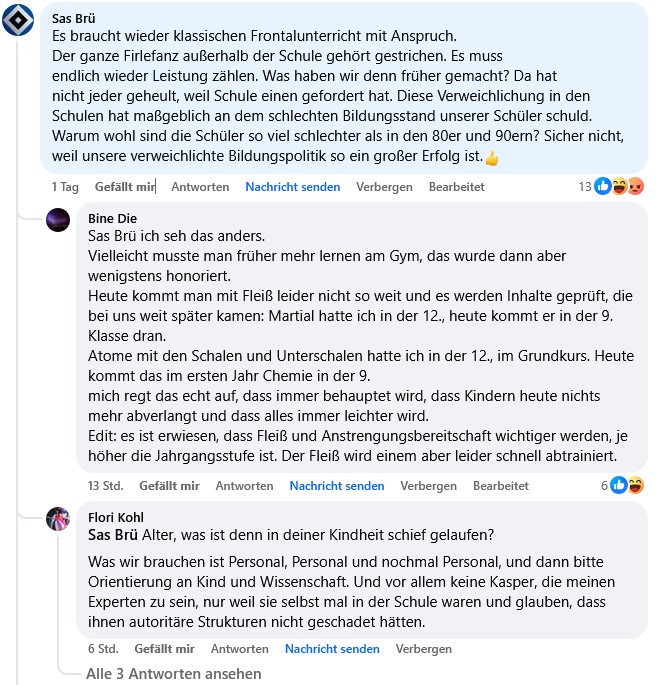Reply to Sas Brü's comment via Antworten
The height and width of the screenshot is (685, 672).
click(200, 187)
